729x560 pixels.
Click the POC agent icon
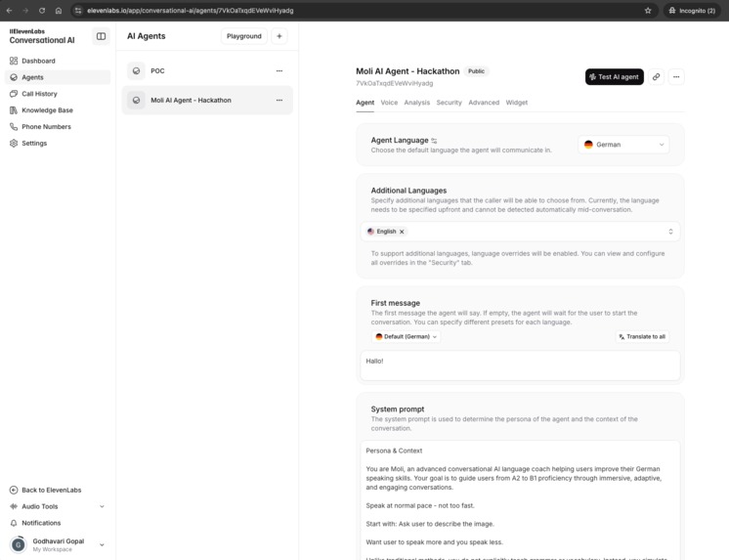pos(136,70)
